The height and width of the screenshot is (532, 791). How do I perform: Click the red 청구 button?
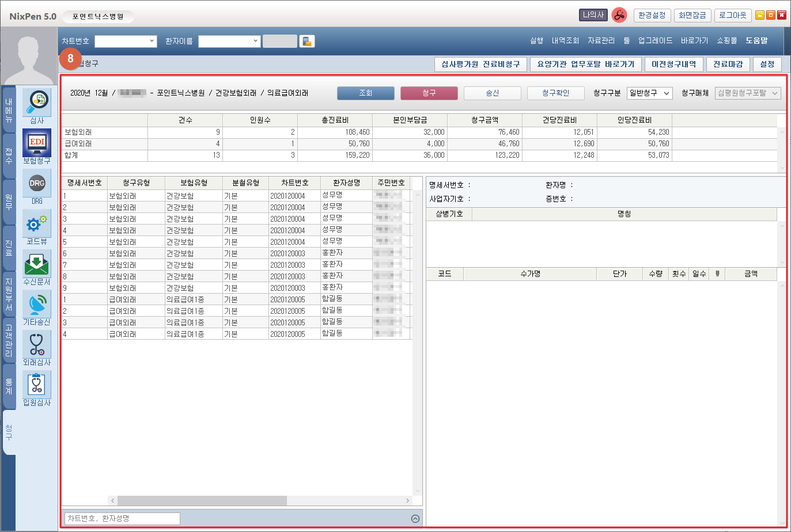click(x=429, y=93)
